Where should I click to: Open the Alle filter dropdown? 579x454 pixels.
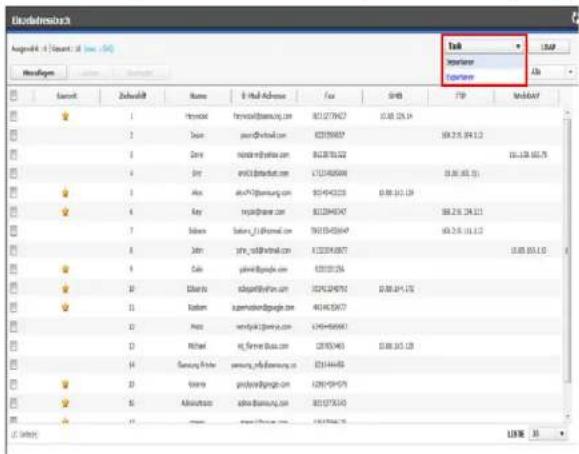coord(552,72)
